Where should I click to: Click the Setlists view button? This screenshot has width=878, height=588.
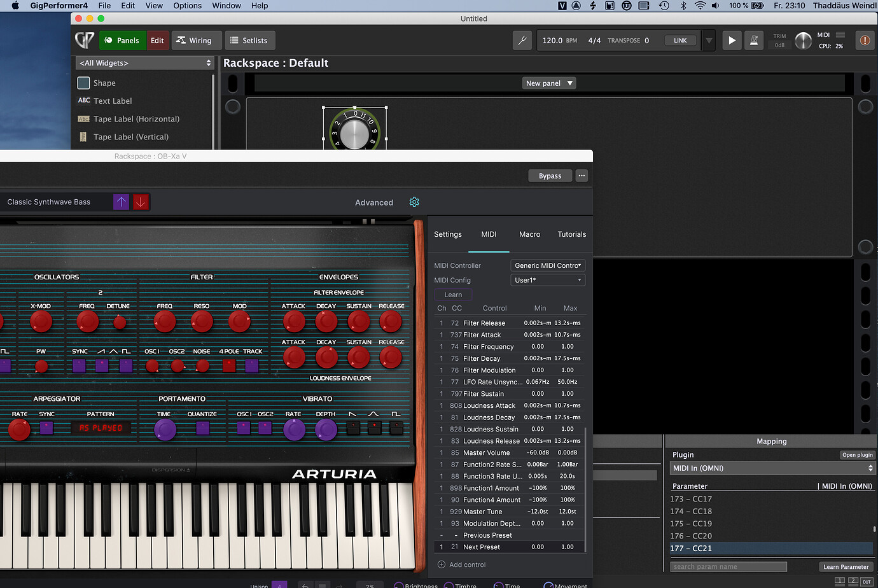point(250,40)
